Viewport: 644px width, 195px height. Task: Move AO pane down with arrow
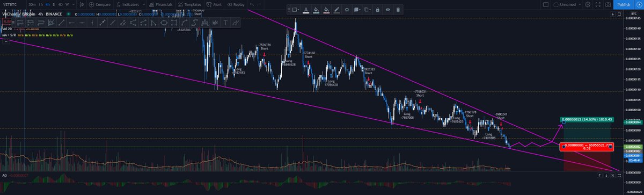(606, 176)
